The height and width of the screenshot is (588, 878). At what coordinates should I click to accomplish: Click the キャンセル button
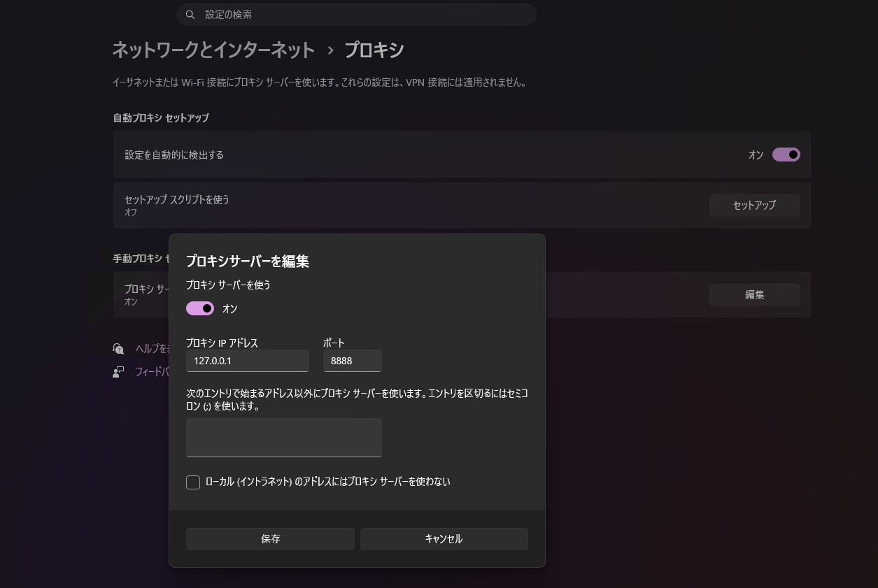pyautogui.click(x=444, y=539)
